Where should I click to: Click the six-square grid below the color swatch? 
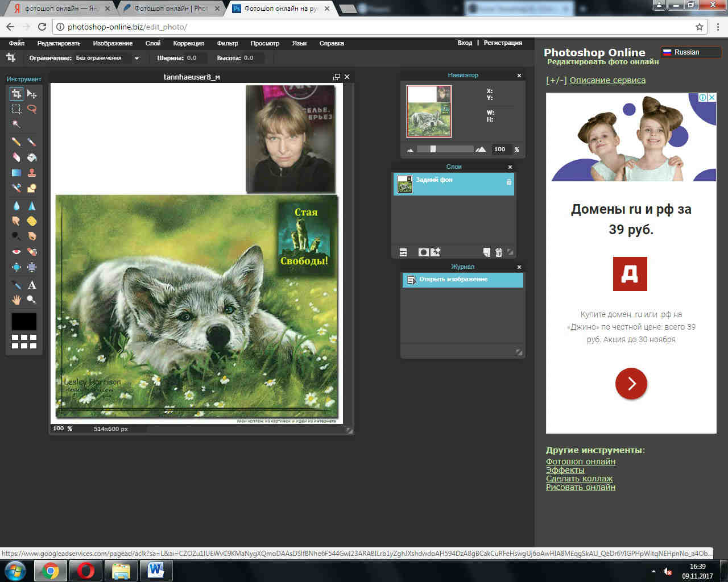24,342
